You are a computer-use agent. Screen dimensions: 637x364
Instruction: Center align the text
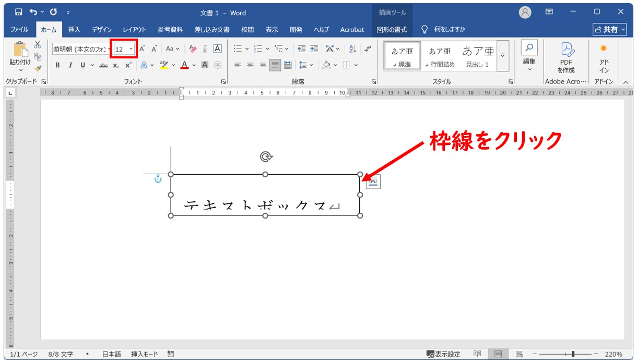pyautogui.click(x=250, y=65)
